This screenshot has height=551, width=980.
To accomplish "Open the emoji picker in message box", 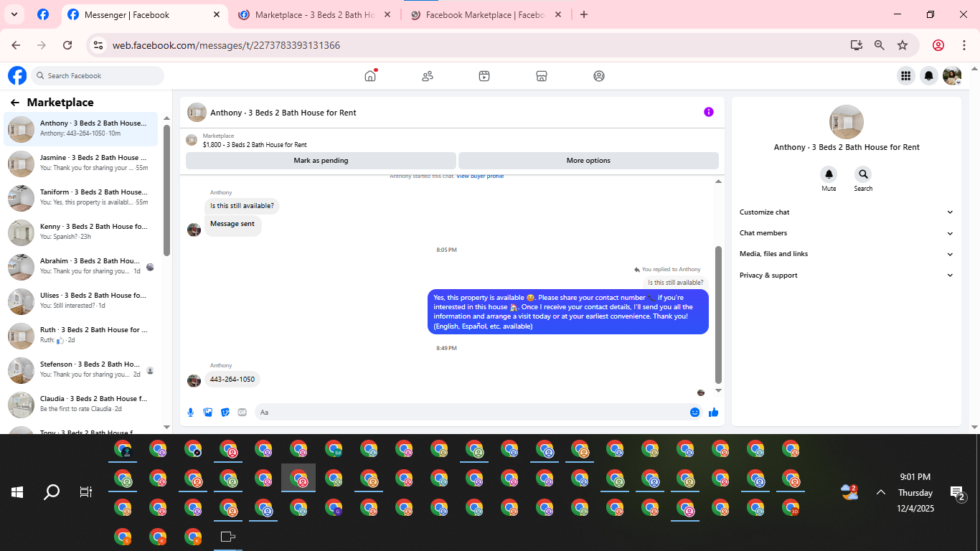I will tap(694, 413).
